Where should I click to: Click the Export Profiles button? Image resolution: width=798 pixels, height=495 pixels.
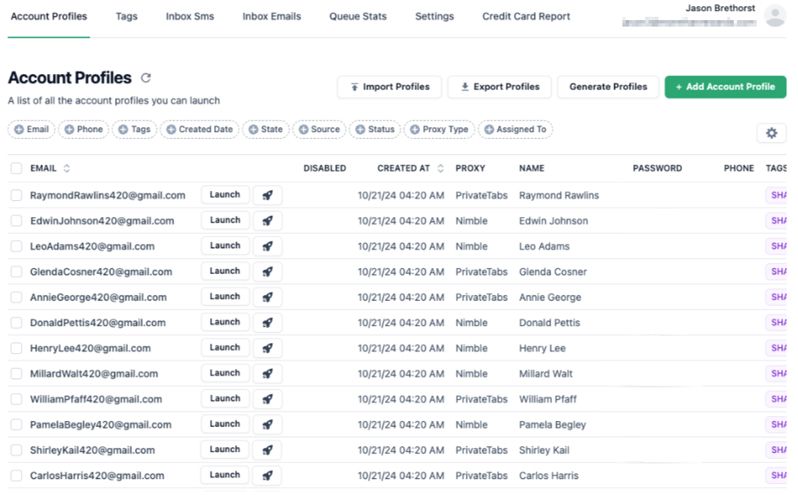499,87
